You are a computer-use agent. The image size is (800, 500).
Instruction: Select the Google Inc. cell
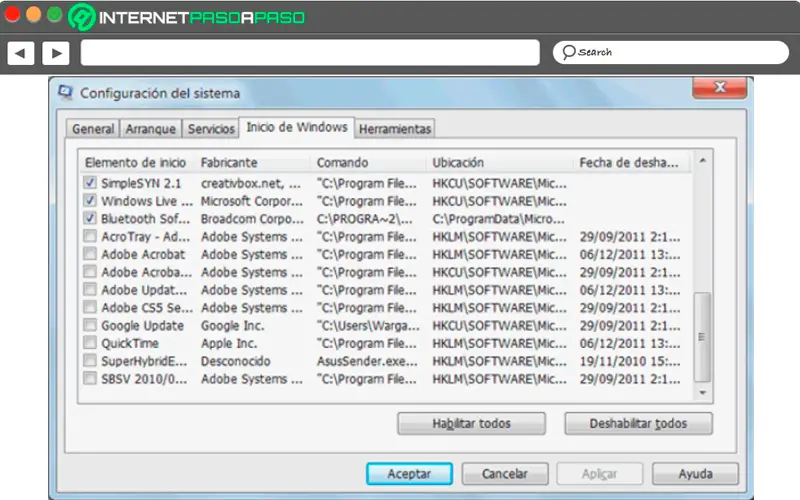click(232, 326)
